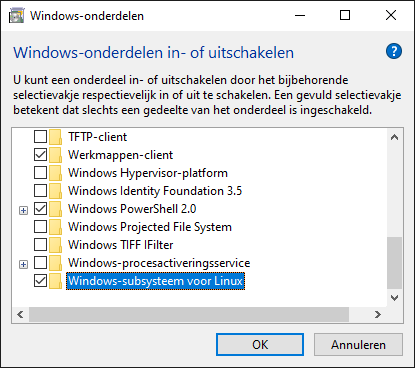Expand the Windows PowerShell 2.0 tree node
The image size is (415, 368).
[x=23, y=210]
